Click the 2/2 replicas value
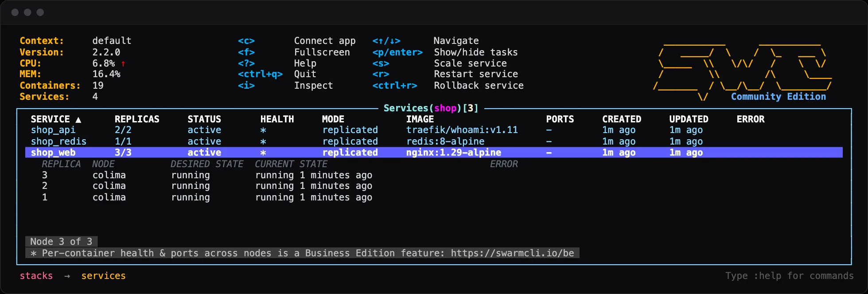Viewport: 868px width, 294px height. 123,130
